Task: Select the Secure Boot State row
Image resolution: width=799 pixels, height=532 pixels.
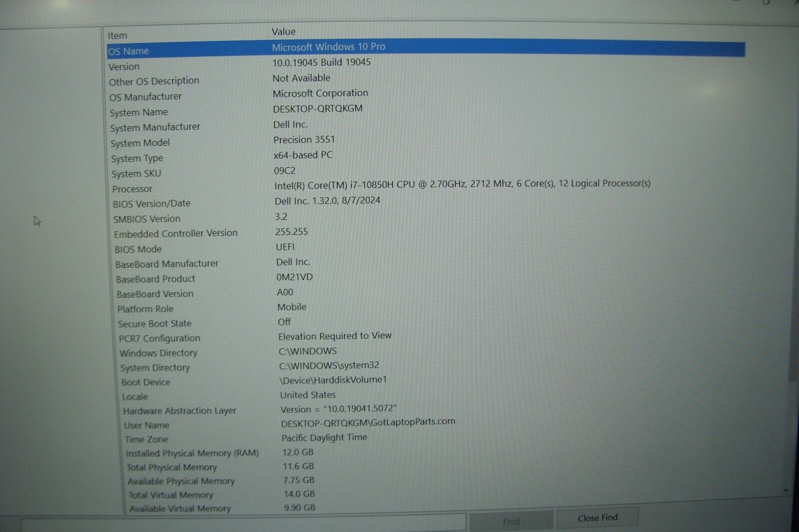Action: pyautogui.click(x=200, y=322)
